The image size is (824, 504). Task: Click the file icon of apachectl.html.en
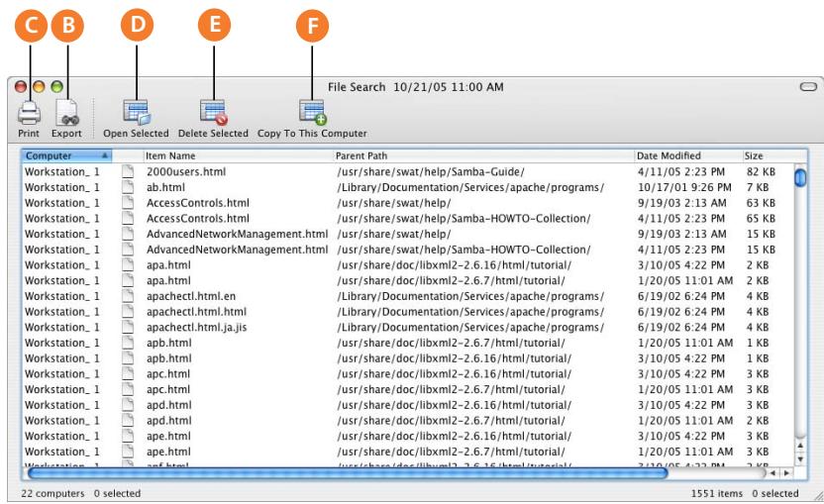(x=128, y=296)
